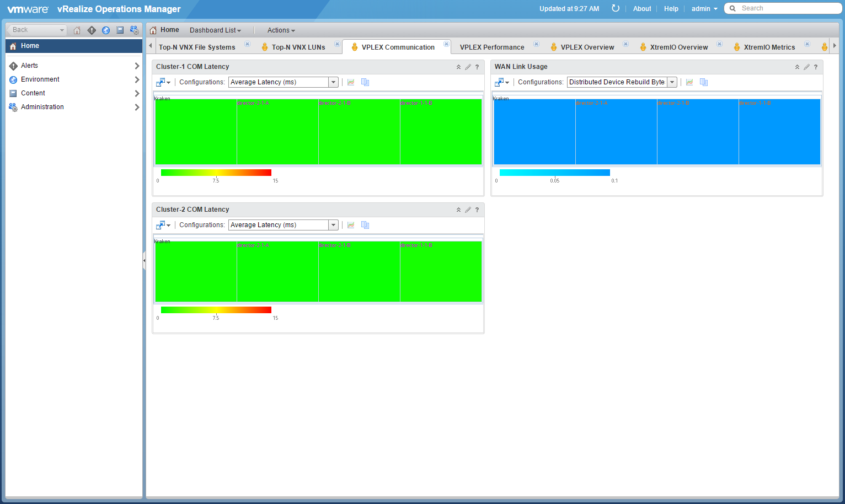This screenshot has width=845, height=504.
Task: Close the XtremIO Overview tab
Action: [720, 44]
